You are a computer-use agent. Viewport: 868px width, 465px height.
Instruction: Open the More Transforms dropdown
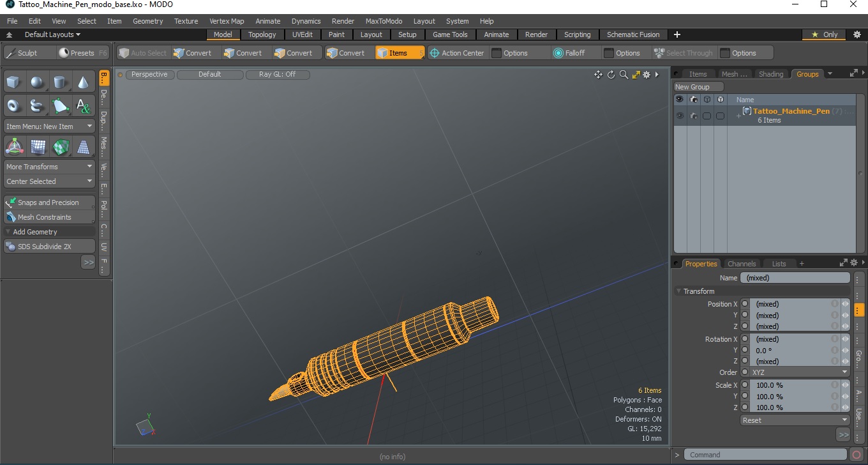(49, 167)
